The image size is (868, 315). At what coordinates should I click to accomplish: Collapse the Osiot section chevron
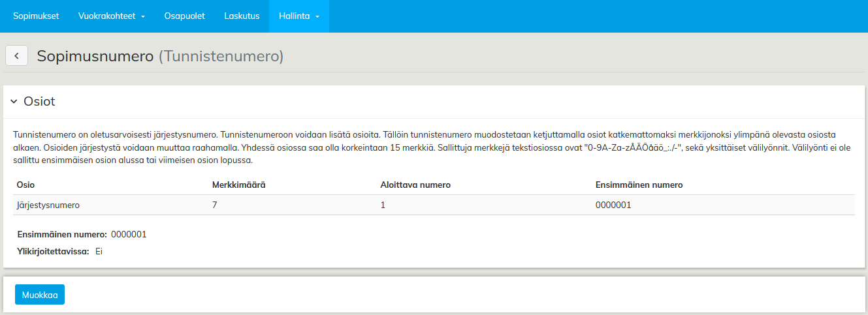(x=14, y=102)
